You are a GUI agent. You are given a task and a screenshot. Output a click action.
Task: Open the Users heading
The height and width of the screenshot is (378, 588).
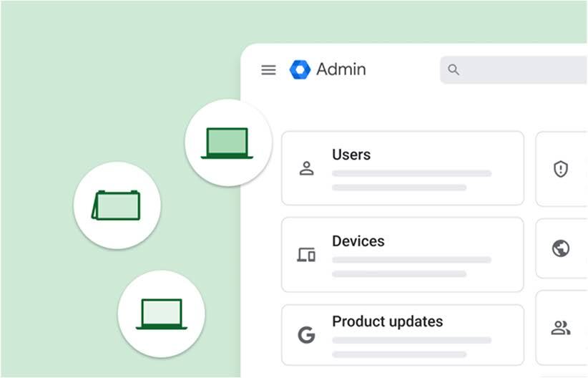pyautogui.click(x=351, y=155)
